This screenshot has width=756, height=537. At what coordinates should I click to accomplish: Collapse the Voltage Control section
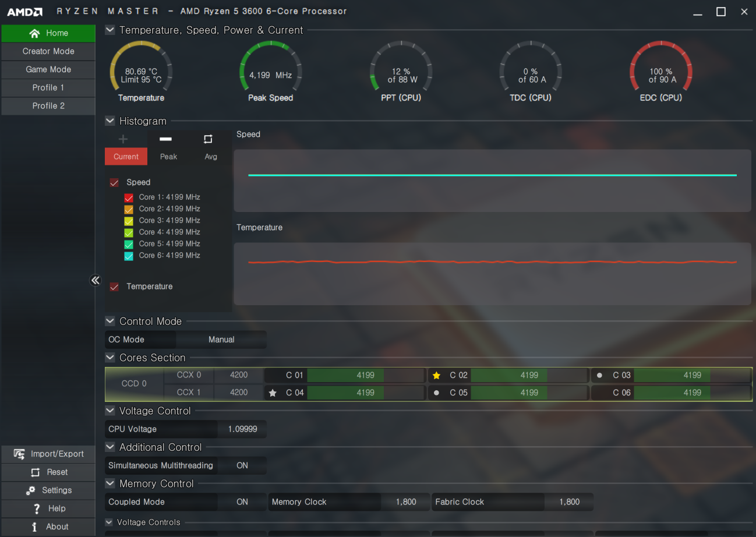110,411
